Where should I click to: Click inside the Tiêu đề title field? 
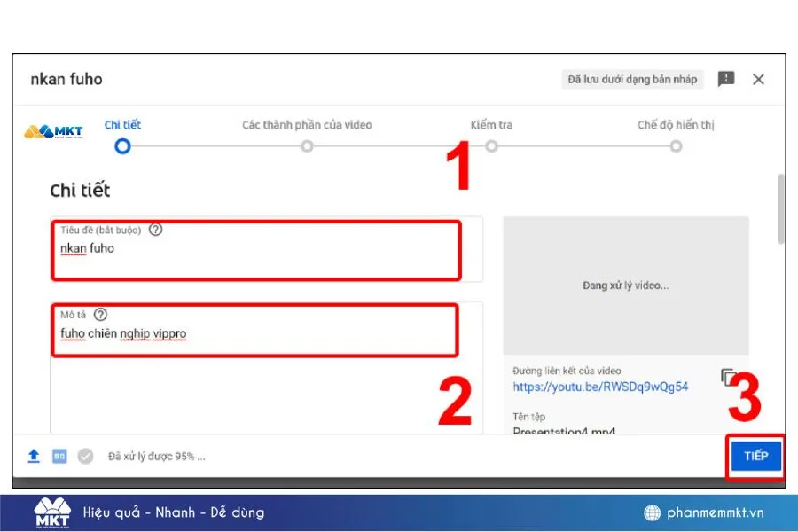(x=254, y=249)
